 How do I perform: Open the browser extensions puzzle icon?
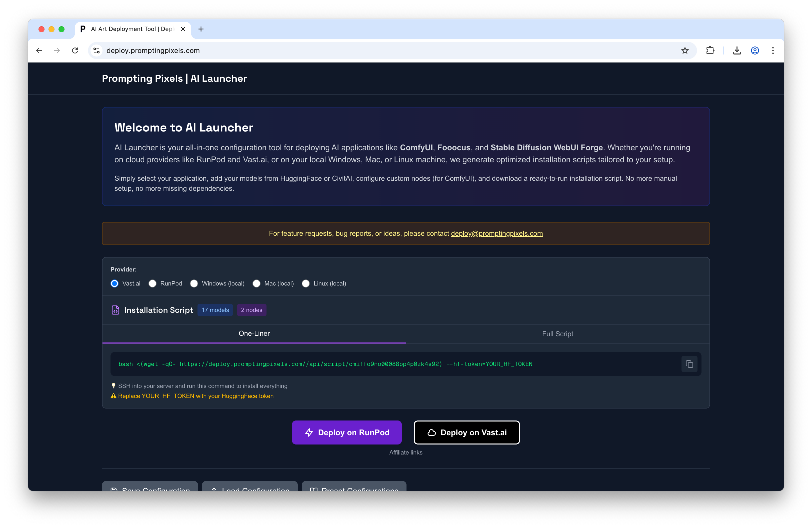point(710,50)
